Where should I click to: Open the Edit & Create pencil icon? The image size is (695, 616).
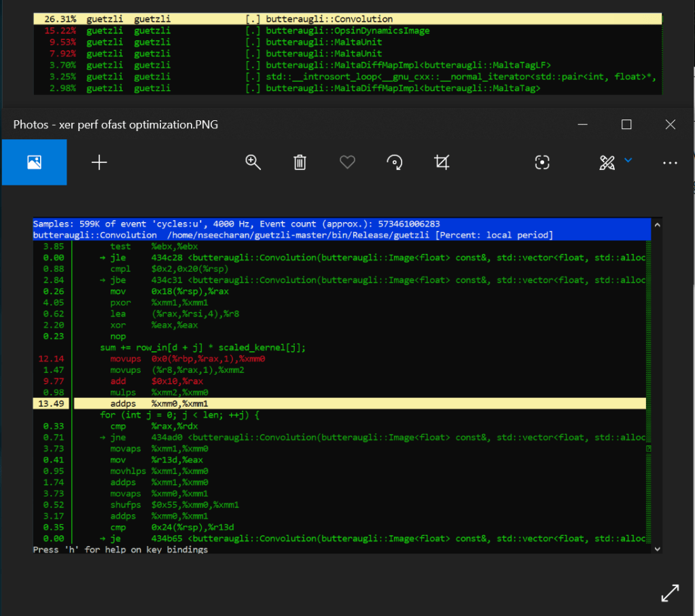(607, 162)
